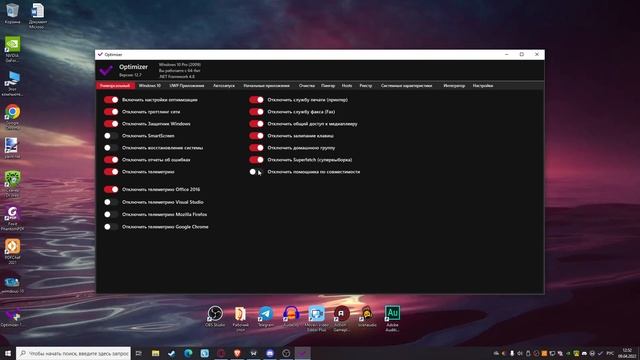
Task: Select the NVIDIA GeForce desktop shortcut
Action: [x=12, y=49]
